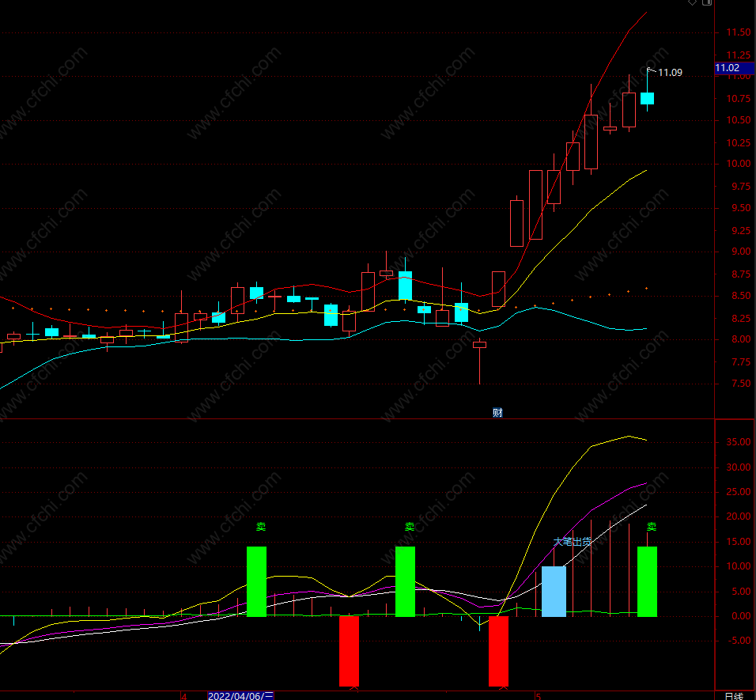756x700 pixels.
Task: Select the latest cyan candle below 11.09
Action: (647, 98)
